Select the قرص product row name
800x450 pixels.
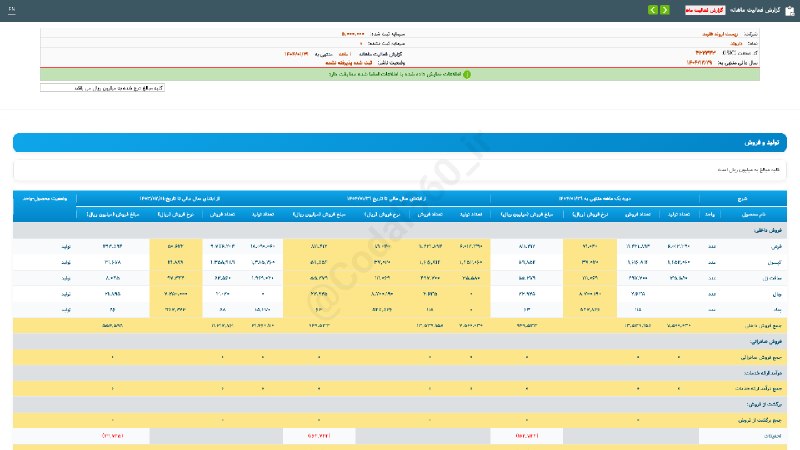[x=777, y=246]
